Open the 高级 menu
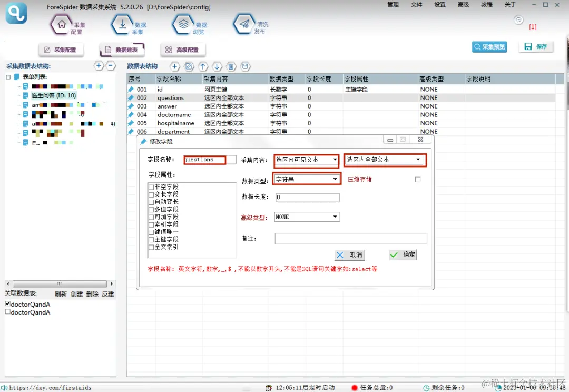This screenshot has height=392, width=569. (x=464, y=4)
